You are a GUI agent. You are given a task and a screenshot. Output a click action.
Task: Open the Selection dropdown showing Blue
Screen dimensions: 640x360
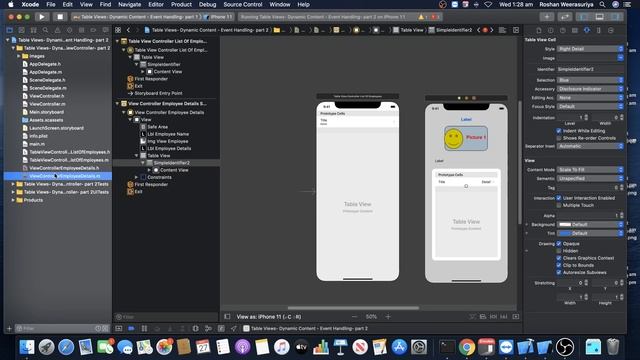590,80
